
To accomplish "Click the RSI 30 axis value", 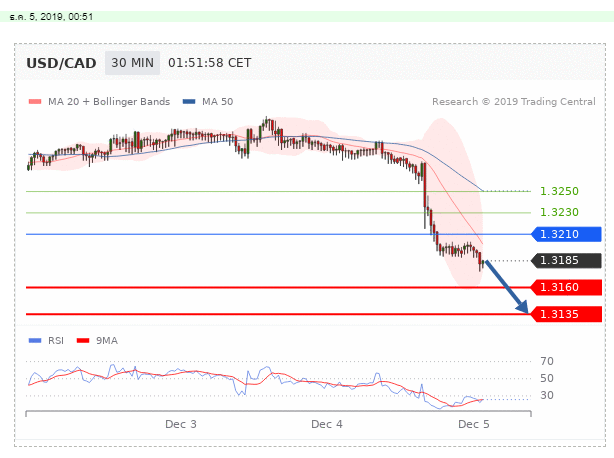I will (547, 395).
